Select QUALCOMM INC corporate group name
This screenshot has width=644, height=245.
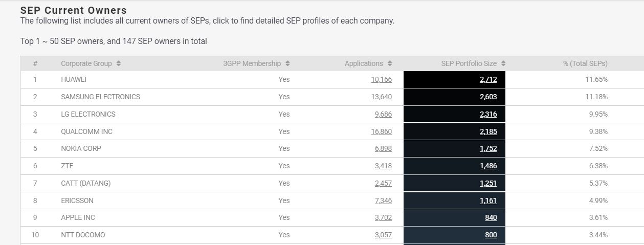coord(86,131)
